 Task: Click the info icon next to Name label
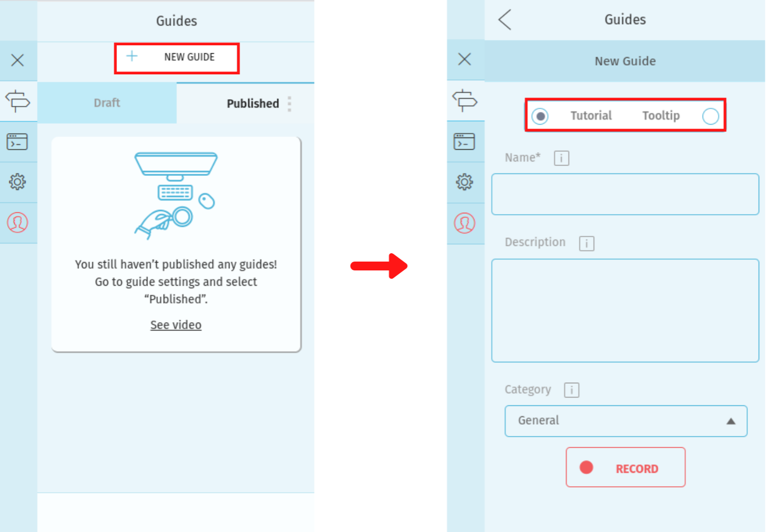click(561, 158)
